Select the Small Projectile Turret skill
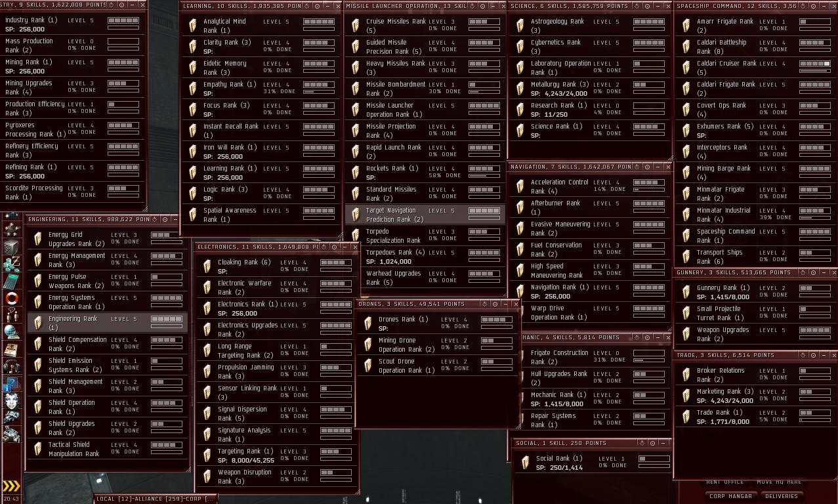 click(756, 313)
